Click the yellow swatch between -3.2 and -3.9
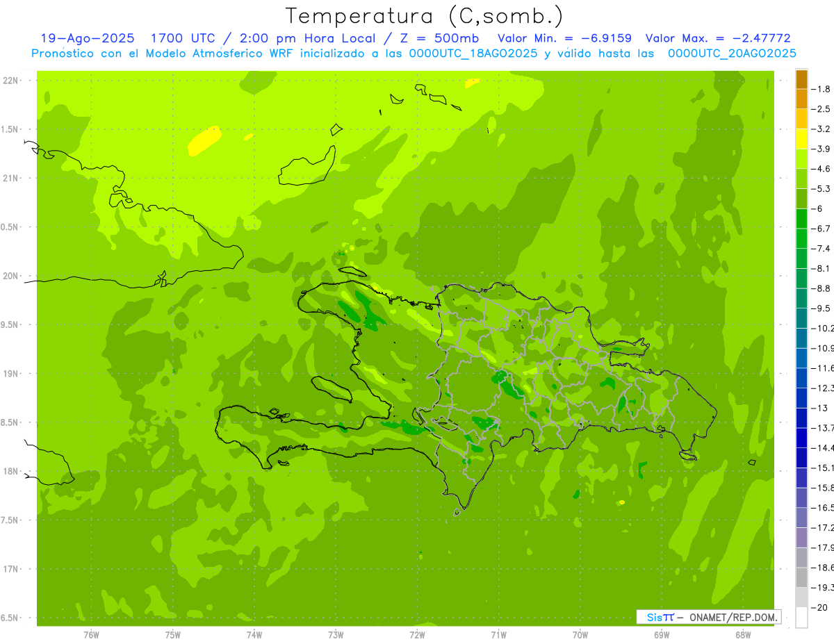The image size is (834, 644). 801,139
